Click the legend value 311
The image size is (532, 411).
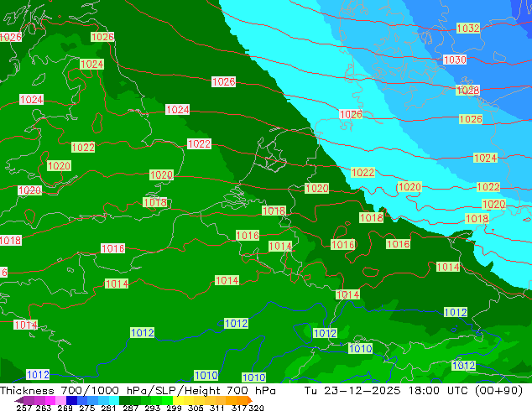pyautogui.click(x=216, y=408)
